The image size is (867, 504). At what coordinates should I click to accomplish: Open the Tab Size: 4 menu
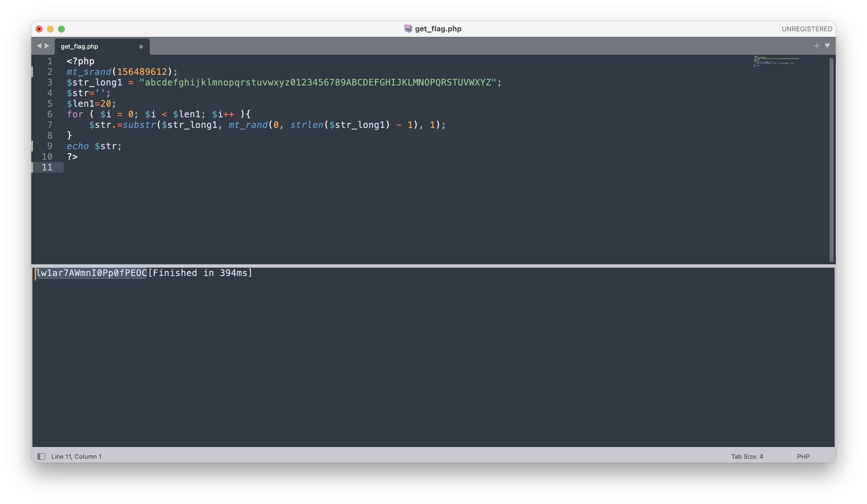tap(747, 457)
